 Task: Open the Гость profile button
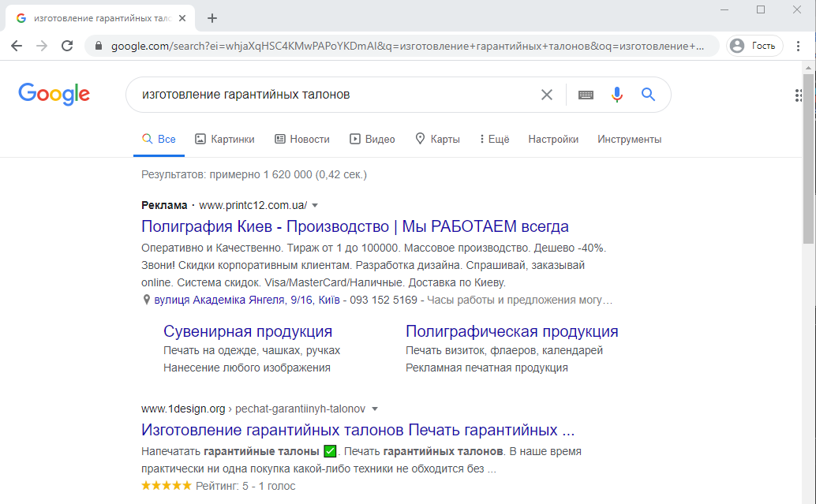754,46
